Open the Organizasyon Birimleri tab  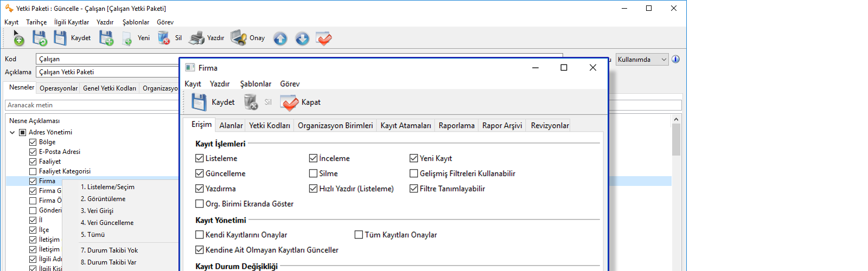[335, 126]
